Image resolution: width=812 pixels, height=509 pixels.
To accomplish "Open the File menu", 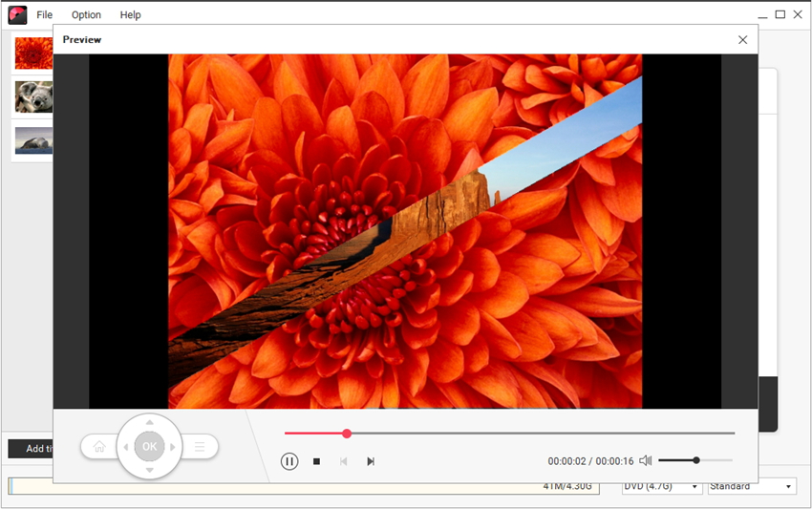I will pyautogui.click(x=45, y=14).
